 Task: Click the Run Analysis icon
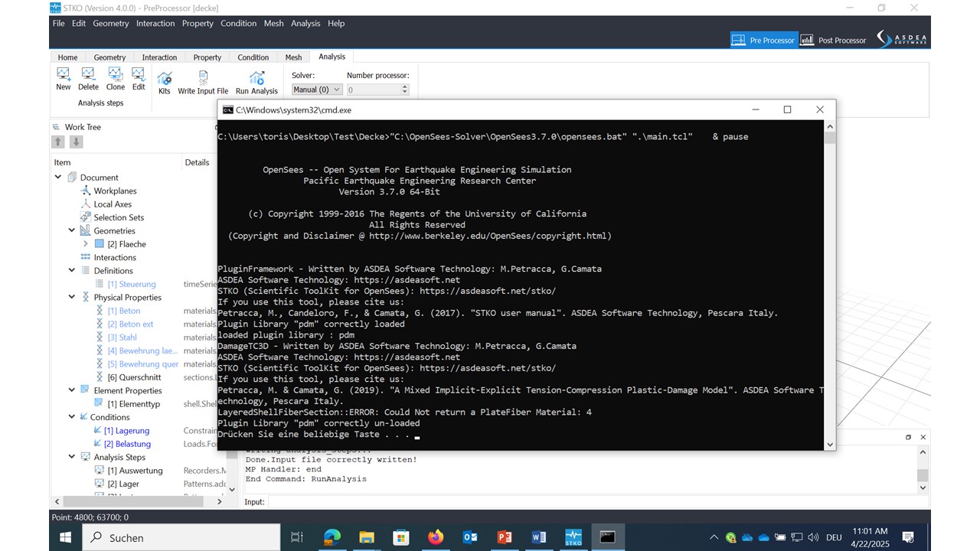click(256, 78)
